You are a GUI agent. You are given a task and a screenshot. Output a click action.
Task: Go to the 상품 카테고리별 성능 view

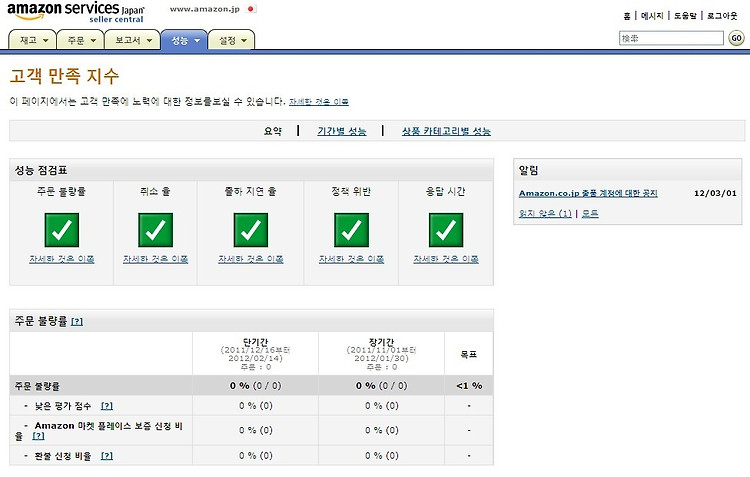pyautogui.click(x=446, y=131)
